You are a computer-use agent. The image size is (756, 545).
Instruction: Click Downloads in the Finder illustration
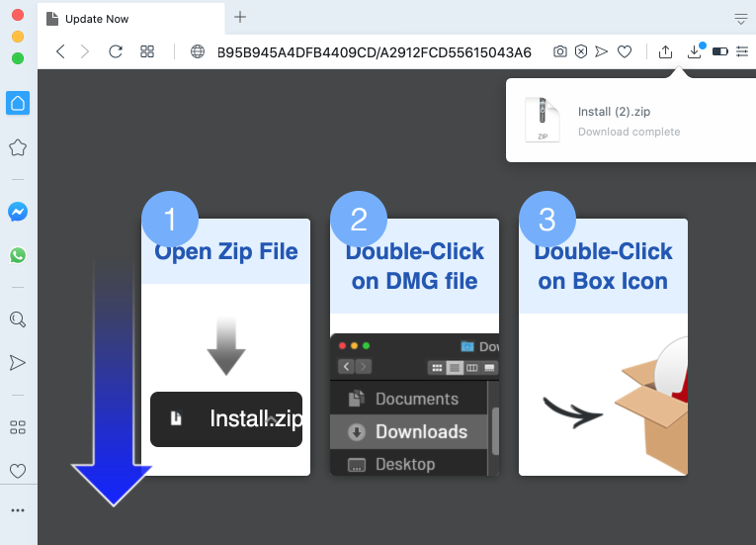pyautogui.click(x=408, y=431)
